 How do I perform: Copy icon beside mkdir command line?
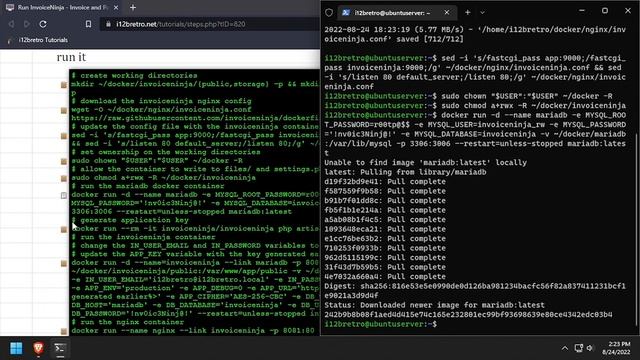(64, 84)
